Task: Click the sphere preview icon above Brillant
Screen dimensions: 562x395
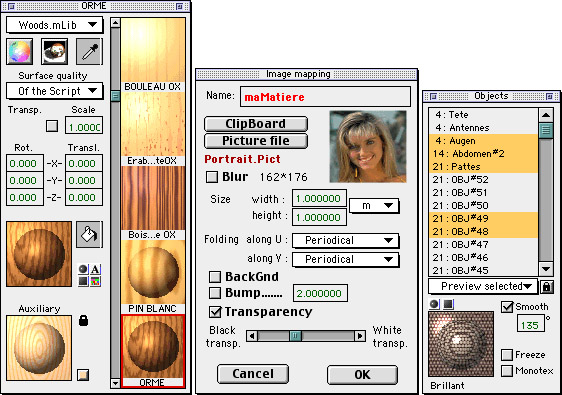Action: [434, 304]
